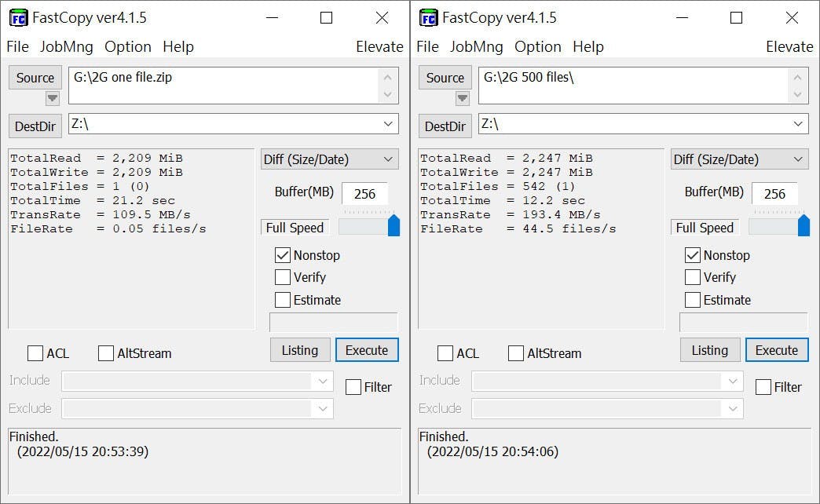
Task: Click scroll-up arrow in the '2G one file.zip' source field
Action: [387, 78]
